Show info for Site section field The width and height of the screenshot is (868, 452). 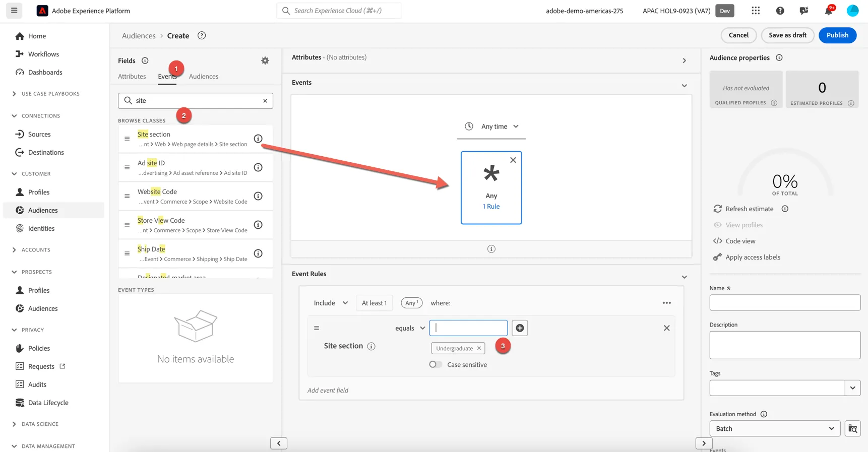point(258,139)
